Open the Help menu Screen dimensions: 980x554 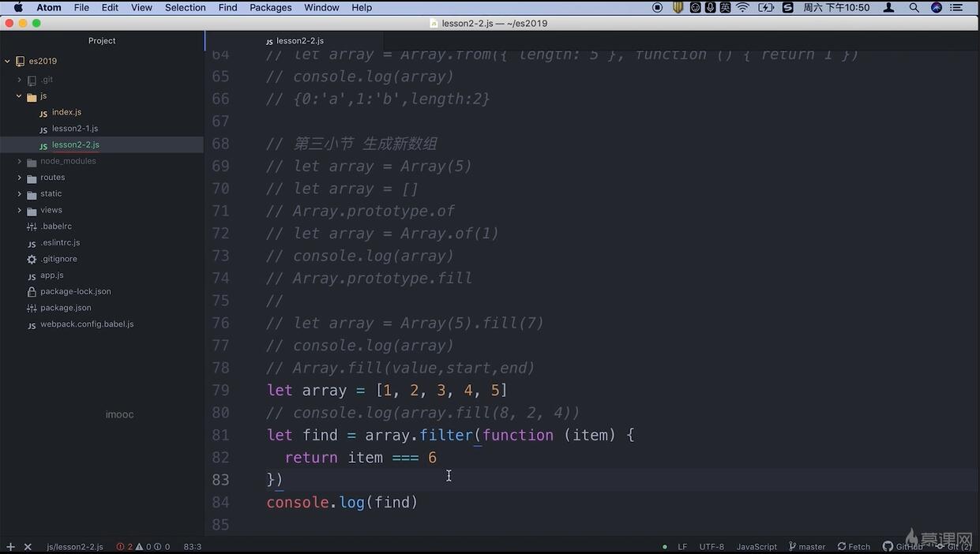(x=362, y=7)
